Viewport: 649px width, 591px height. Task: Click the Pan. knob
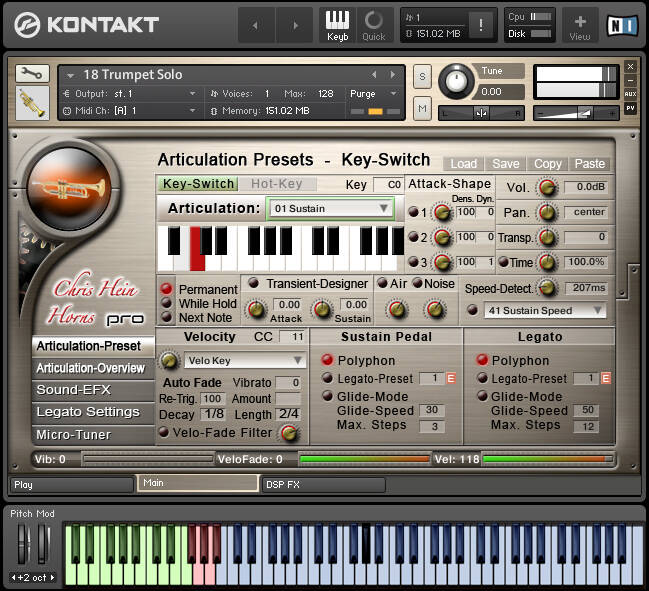pyautogui.click(x=547, y=213)
